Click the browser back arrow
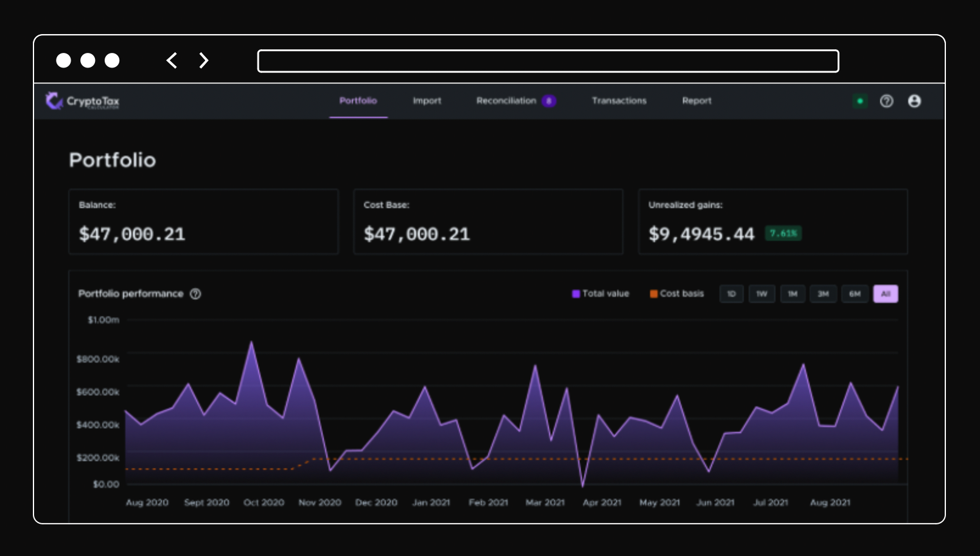The image size is (980, 556). pos(172,60)
